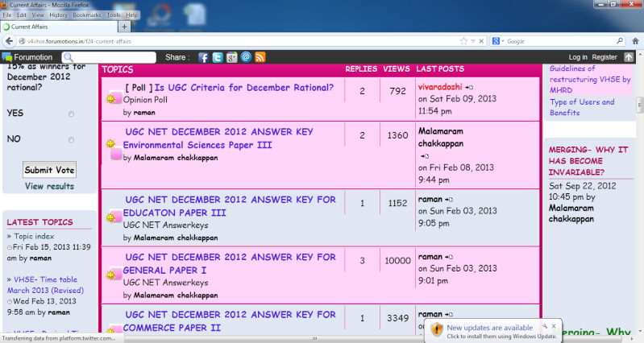Open the 'Is UGC Criteria for December Rational?' topic
Image resolution: width=644 pixels, height=343 pixels.
[x=244, y=88]
